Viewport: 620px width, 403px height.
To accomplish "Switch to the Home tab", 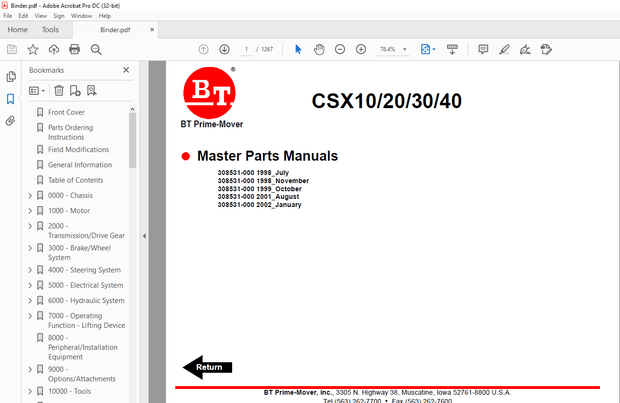I will (x=18, y=30).
